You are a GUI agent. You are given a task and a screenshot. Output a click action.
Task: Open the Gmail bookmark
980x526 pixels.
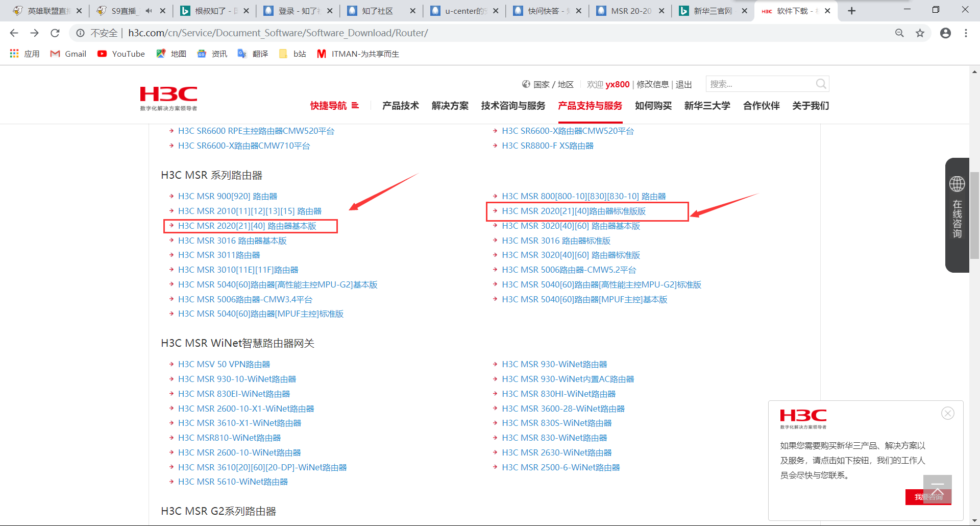68,54
